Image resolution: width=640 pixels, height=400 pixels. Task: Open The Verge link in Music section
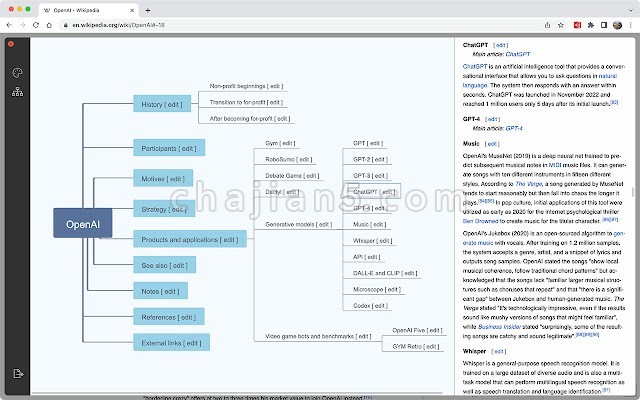point(529,184)
